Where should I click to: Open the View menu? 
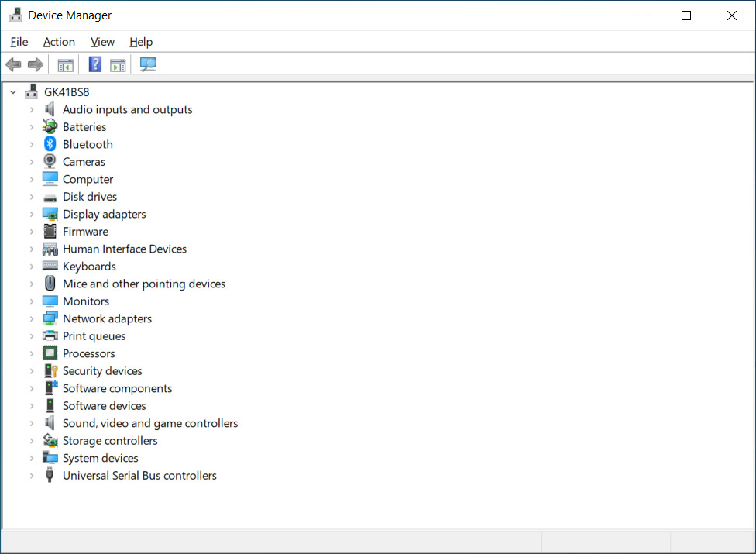point(102,42)
